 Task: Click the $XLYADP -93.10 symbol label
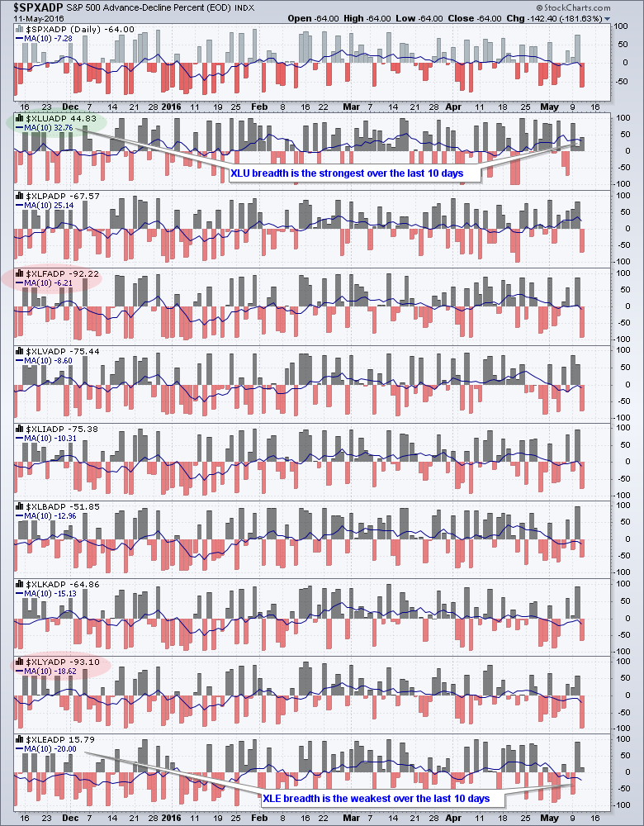63,662
